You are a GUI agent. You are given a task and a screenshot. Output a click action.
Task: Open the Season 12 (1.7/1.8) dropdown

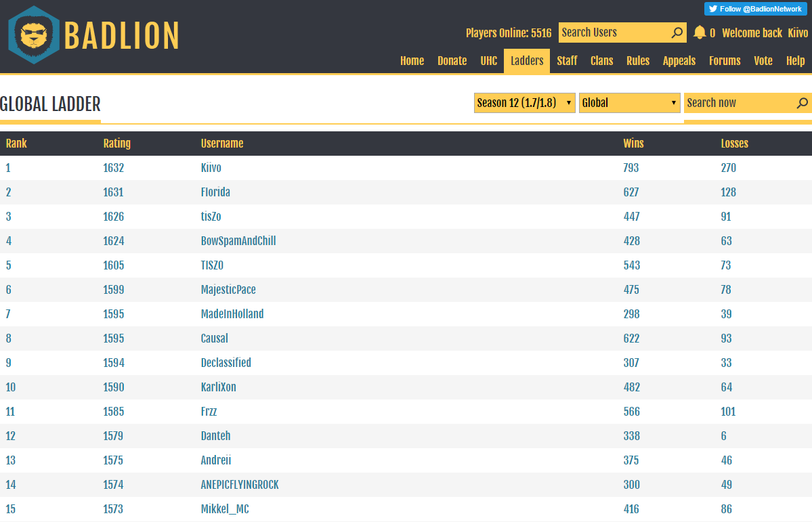pos(524,102)
